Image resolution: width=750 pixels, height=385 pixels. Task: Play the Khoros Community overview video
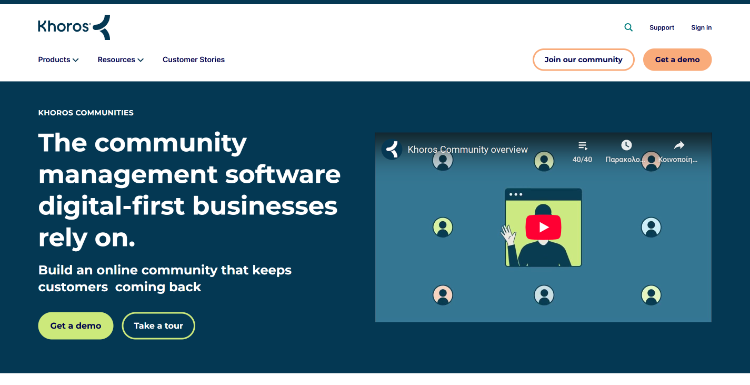[x=543, y=227]
